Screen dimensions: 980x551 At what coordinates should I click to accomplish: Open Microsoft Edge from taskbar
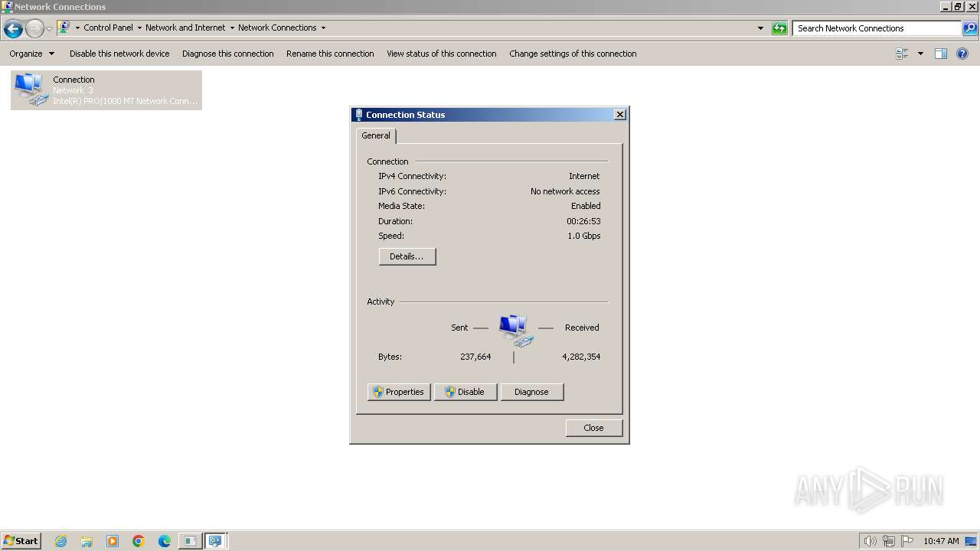tap(165, 541)
